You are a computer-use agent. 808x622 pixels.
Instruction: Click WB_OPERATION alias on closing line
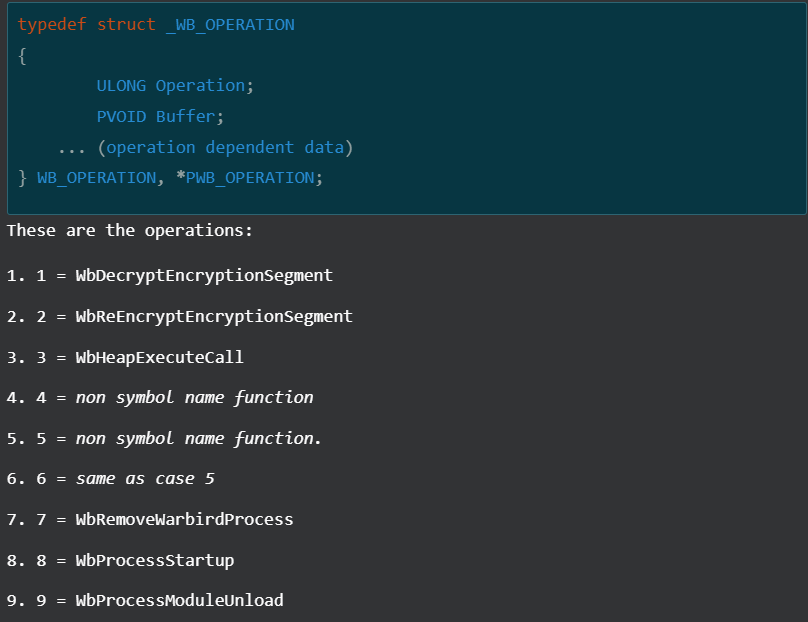point(96,178)
